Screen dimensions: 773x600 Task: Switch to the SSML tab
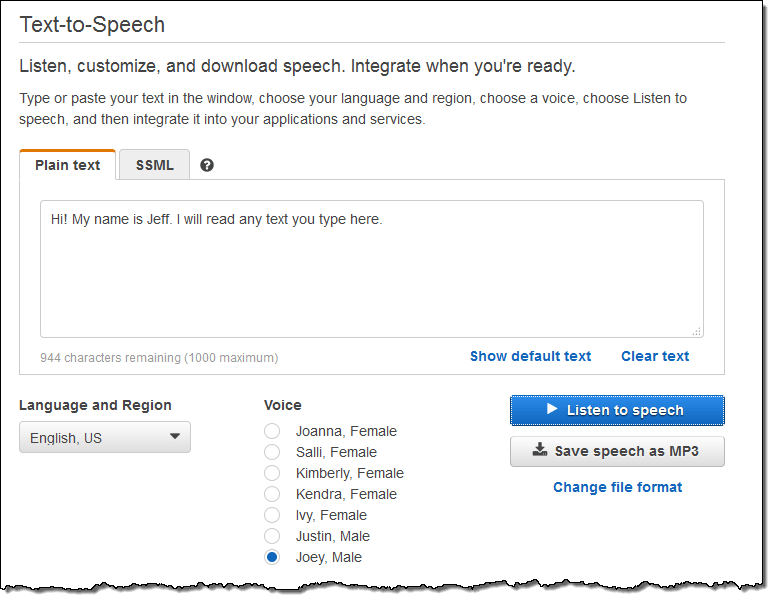coord(154,165)
